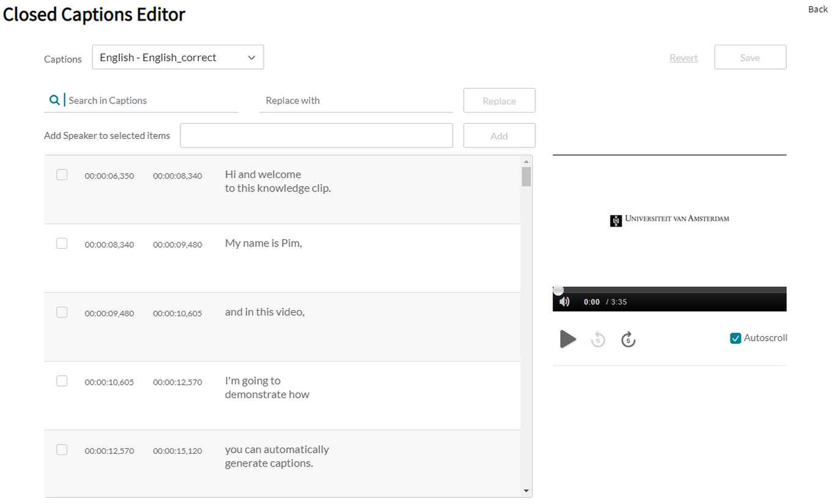
Task: Click the skip back 5 seconds icon
Action: pos(598,339)
